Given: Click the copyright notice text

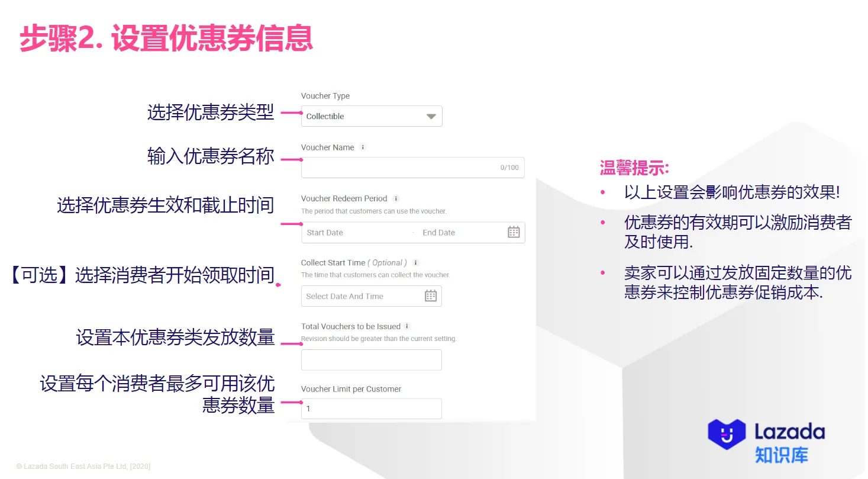Looking at the screenshot, I should point(84,466).
